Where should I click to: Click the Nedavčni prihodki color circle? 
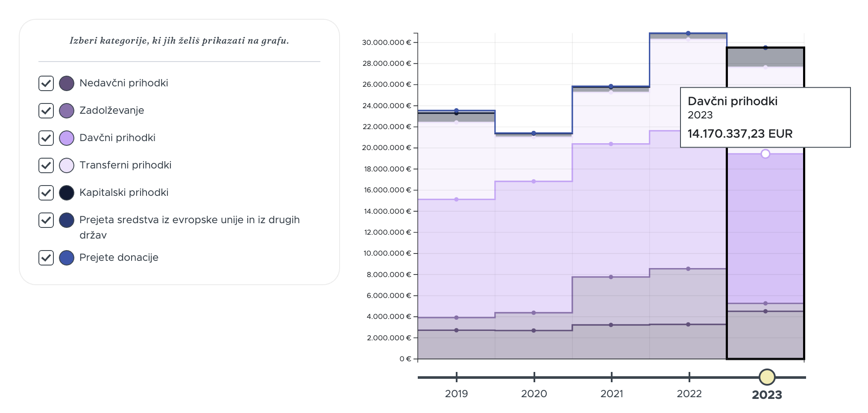[x=67, y=83]
